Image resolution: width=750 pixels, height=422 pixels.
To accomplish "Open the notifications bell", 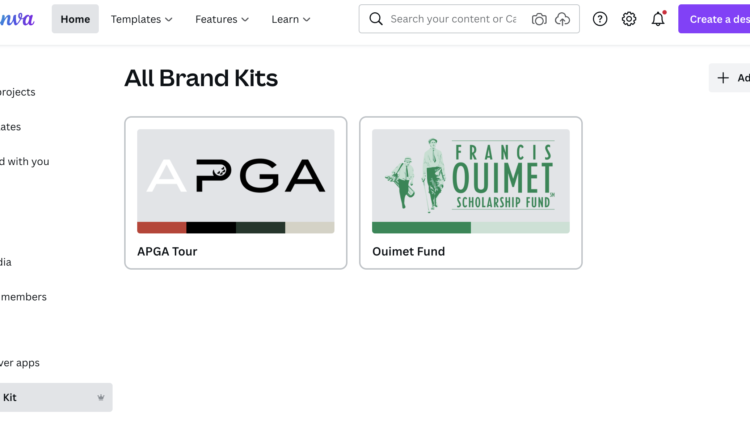I will point(658,19).
